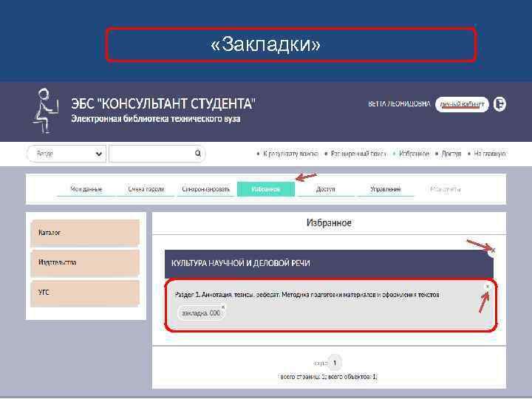Open Издательства in the sidebar
The image size is (532, 399).
85,262
